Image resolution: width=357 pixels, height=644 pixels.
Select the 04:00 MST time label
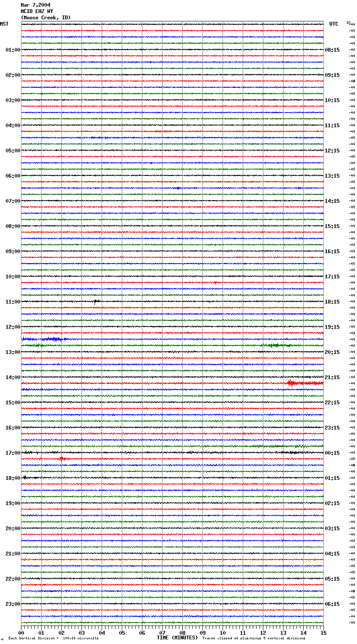(13, 126)
